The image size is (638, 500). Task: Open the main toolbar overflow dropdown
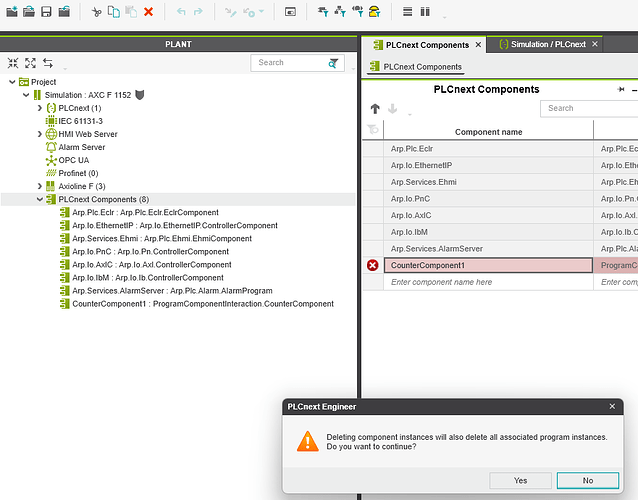pos(444,17)
